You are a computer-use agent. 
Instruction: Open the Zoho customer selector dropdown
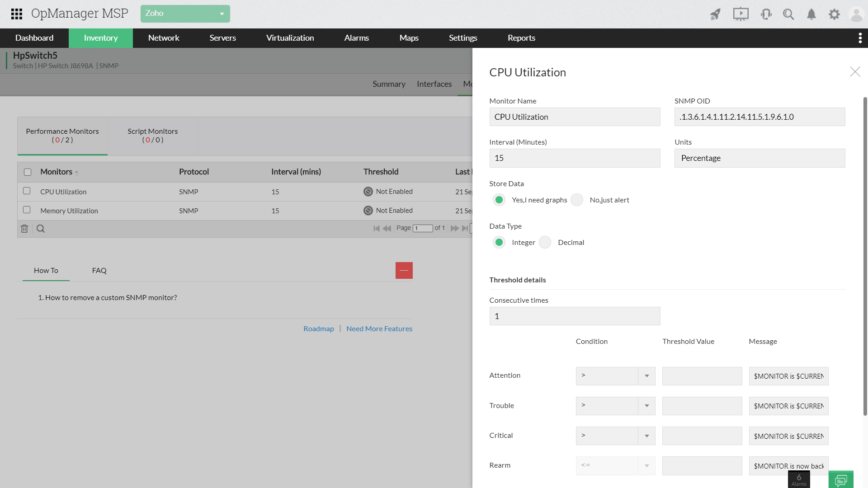(185, 14)
